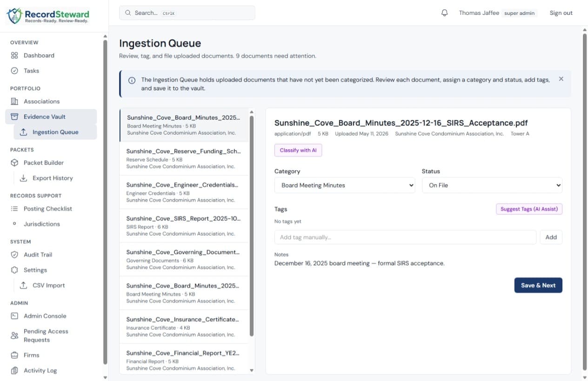Click the Ctrl K shortcut hint
Image resolution: width=588 pixels, height=381 pixels.
tap(168, 13)
